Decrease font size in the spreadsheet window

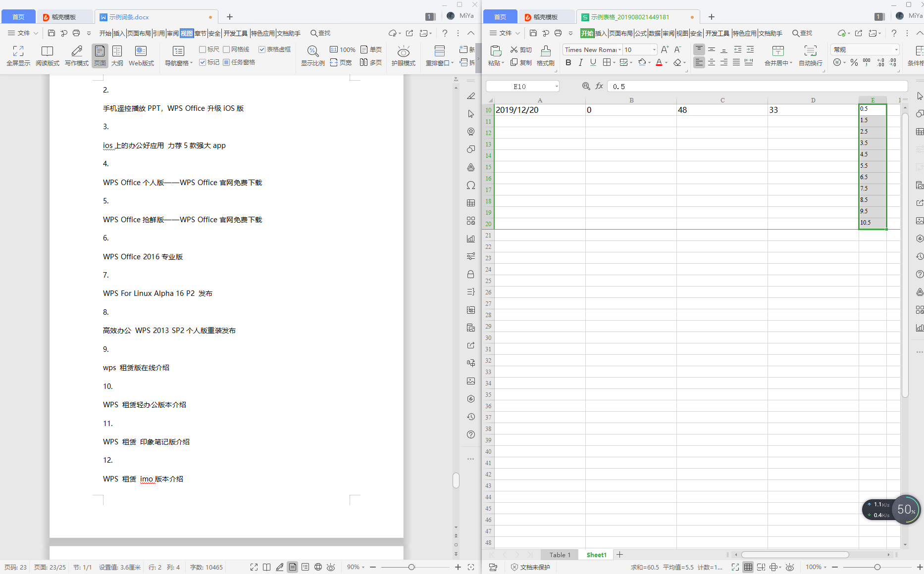(x=677, y=49)
